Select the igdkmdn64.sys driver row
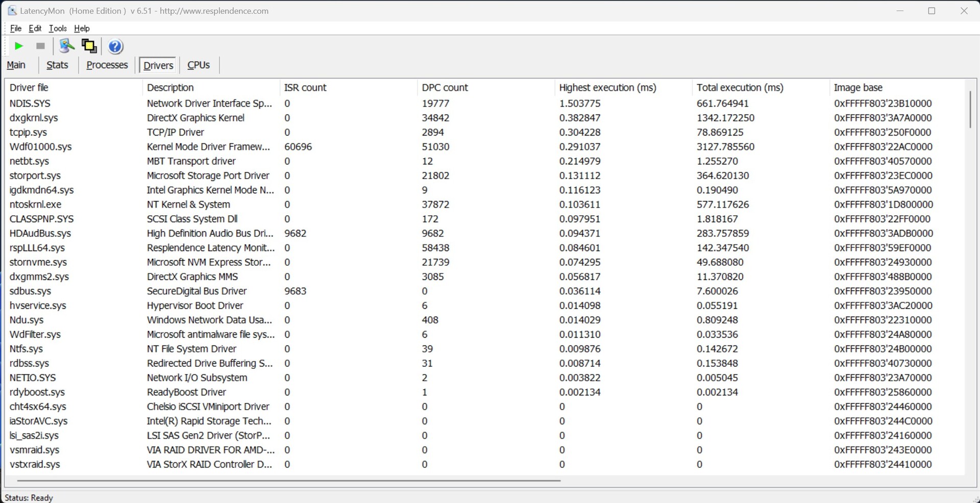This screenshot has width=980, height=503. 485,190
